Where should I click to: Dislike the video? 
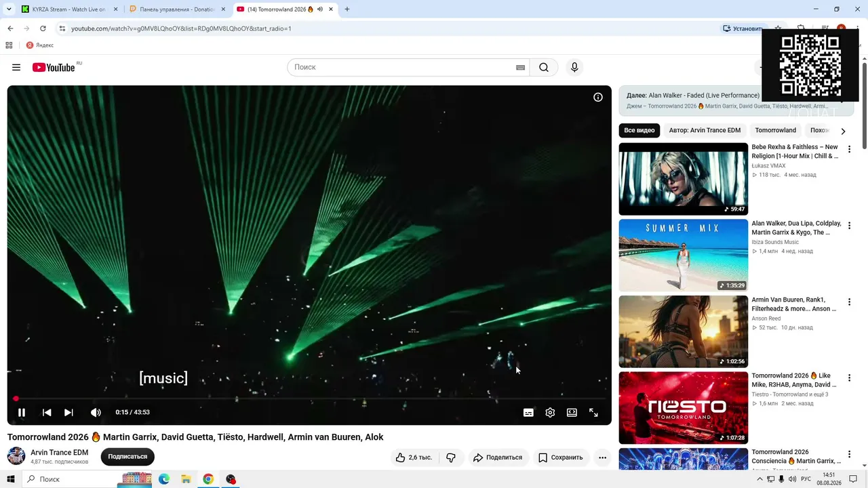451,457
